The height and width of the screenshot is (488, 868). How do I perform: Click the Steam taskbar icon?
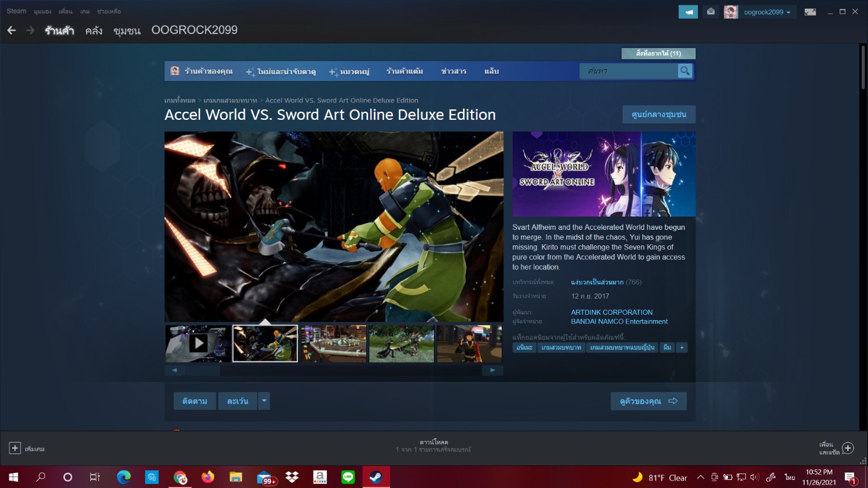(x=376, y=477)
